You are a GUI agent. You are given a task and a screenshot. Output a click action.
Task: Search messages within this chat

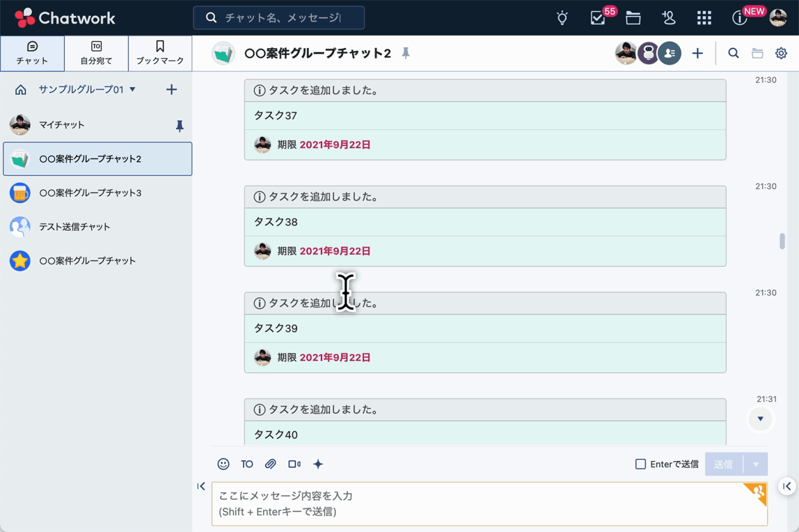click(x=734, y=53)
